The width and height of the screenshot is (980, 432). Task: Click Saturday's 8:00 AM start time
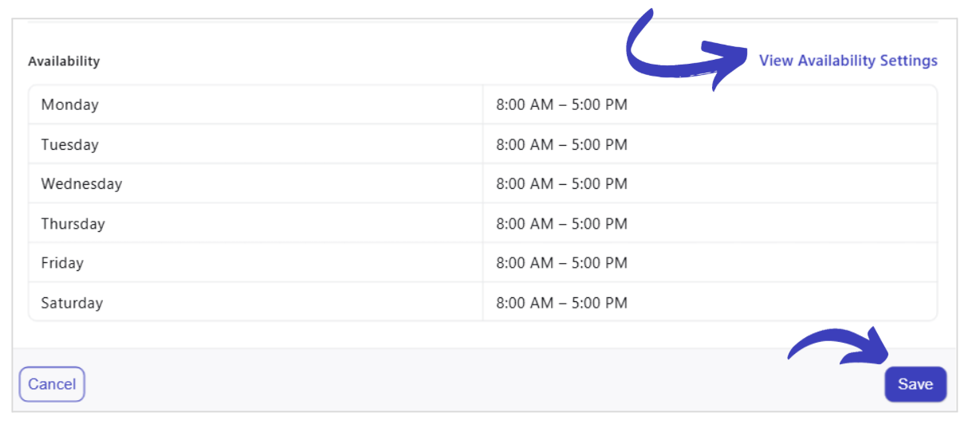pyautogui.click(x=525, y=303)
